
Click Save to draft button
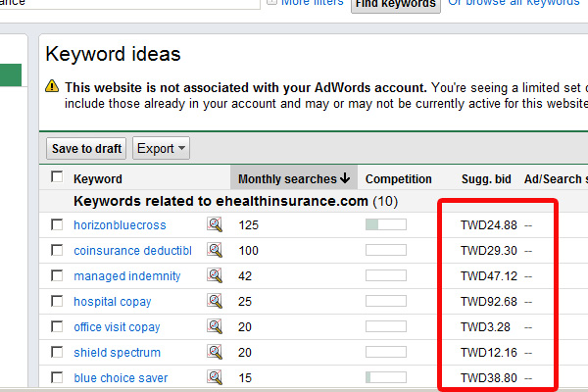pyautogui.click(x=86, y=148)
